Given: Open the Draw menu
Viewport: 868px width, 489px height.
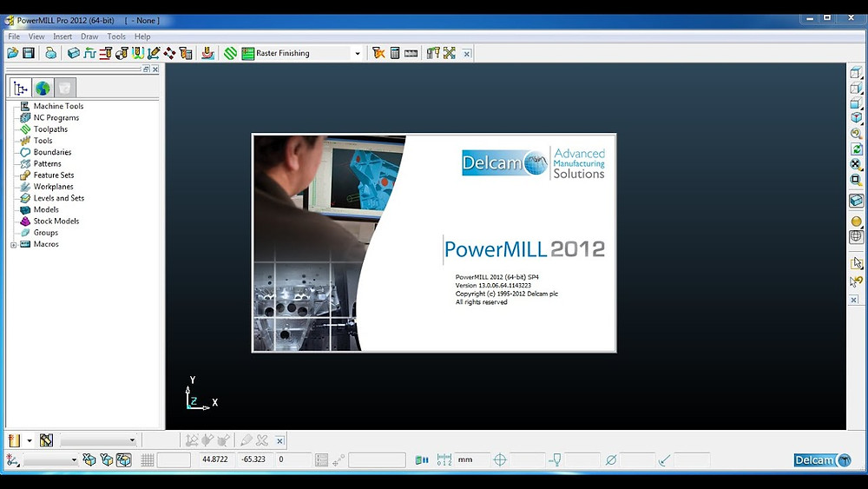Looking at the screenshot, I should click(89, 36).
